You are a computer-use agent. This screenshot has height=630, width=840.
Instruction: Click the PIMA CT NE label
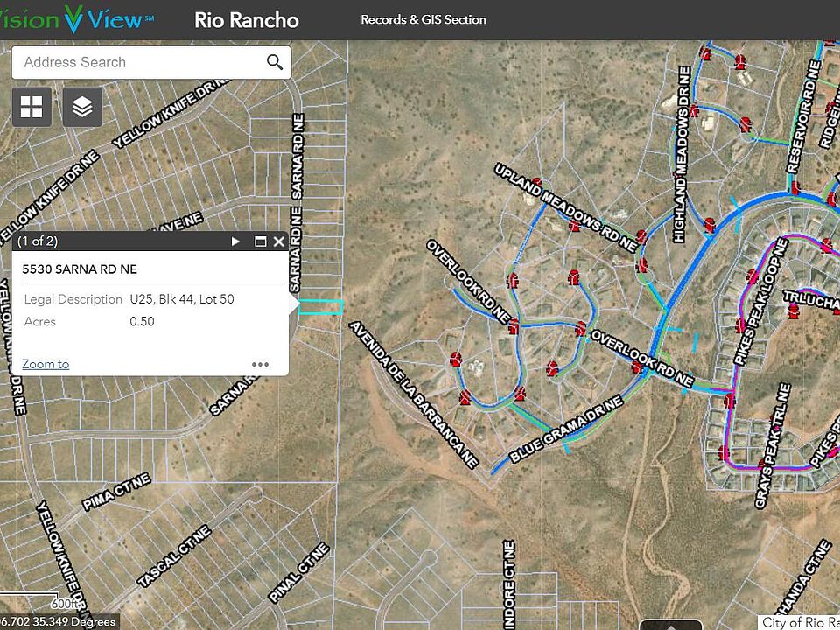116,492
